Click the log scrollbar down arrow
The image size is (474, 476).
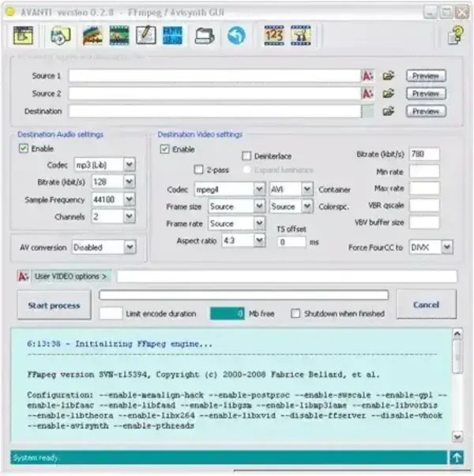tap(457, 437)
